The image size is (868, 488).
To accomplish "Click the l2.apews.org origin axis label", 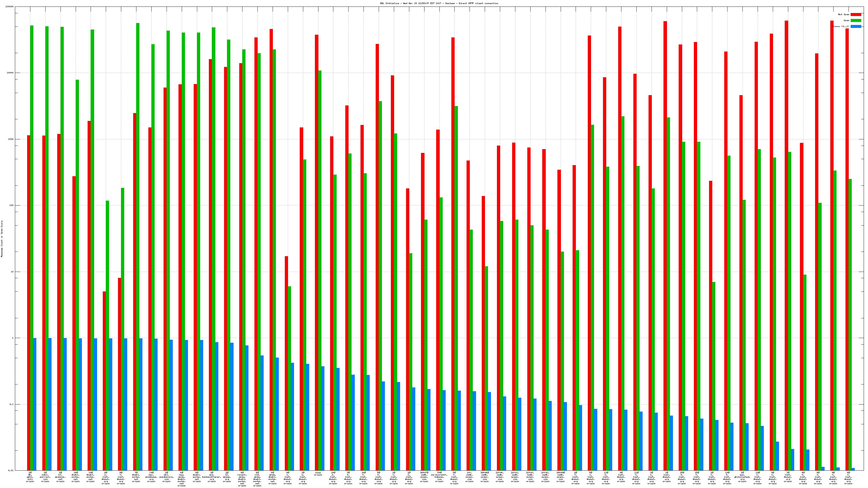I will coord(227,477).
